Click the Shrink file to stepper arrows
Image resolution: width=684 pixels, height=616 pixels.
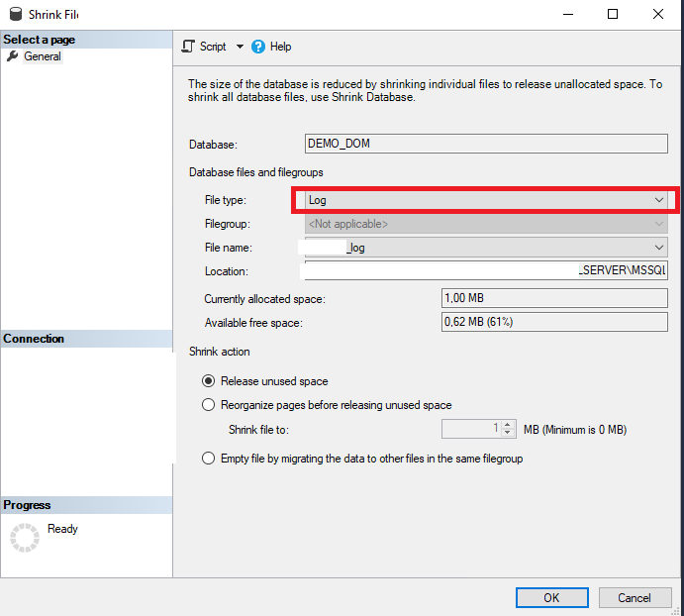tap(508, 430)
